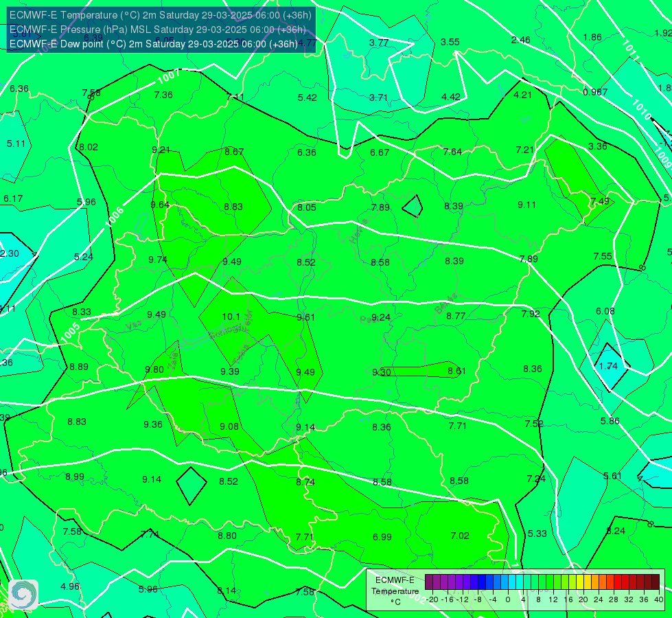The width and height of the screenshot is (672, 618).
Task: Click the 3.55 temperature value
Action: tap(450, 42)
